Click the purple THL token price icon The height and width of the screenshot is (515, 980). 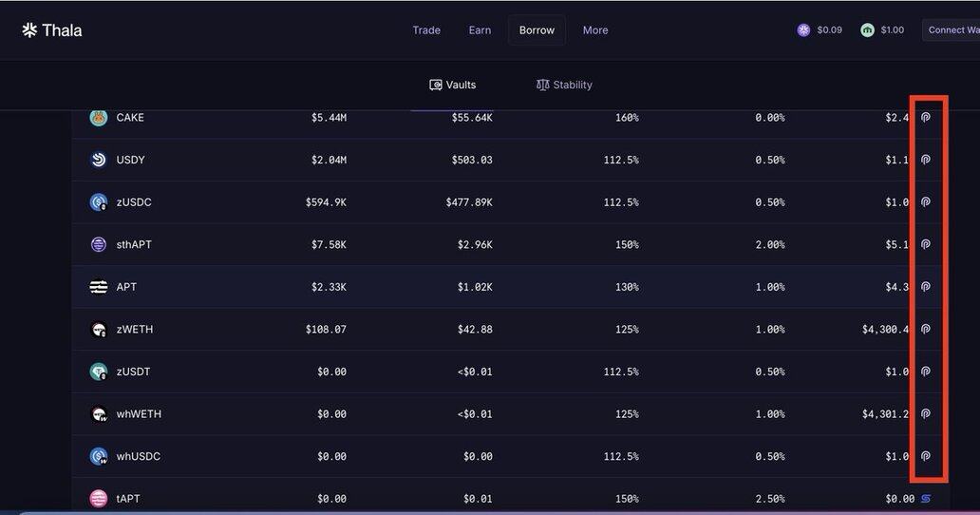pyautogui.click(x=803, y=30)
